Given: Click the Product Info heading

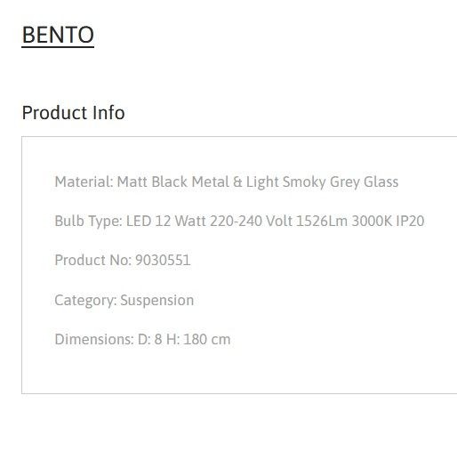Looking at the screenshot, I should 73,113.
